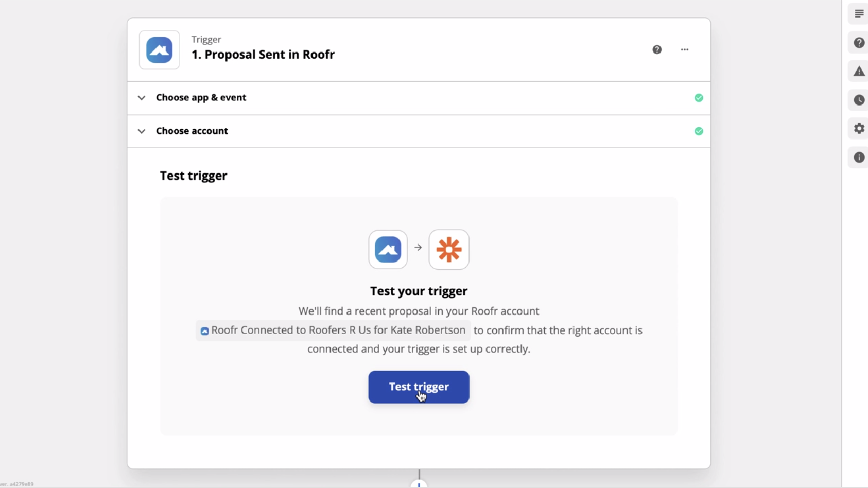The width and height of the screenshot is (868, 488).
Task: Click the green checkmark on Choose account
Action: 699,131
